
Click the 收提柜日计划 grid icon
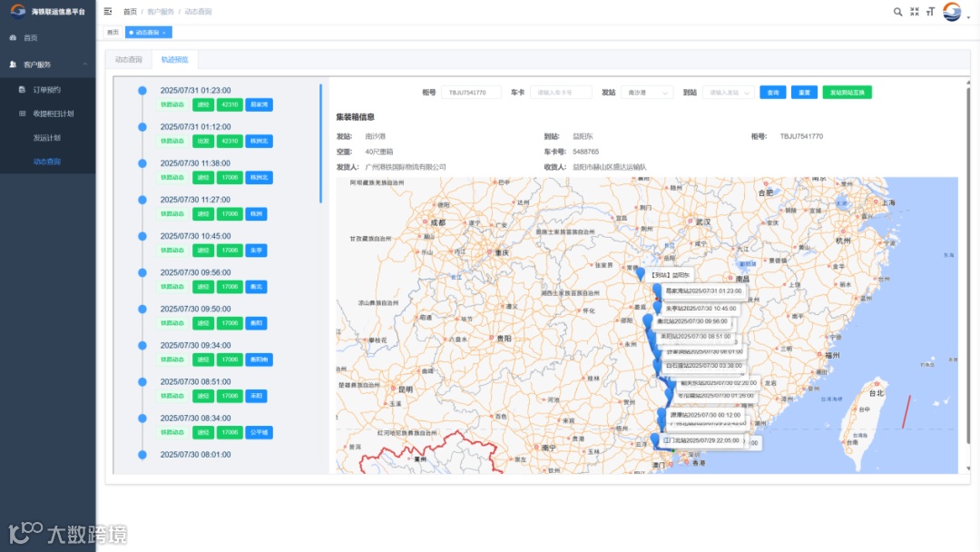tap(22, 113)
